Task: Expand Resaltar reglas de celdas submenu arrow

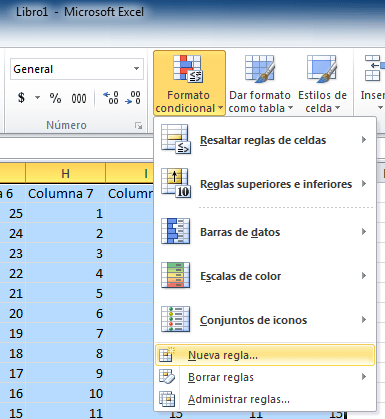Action: pyautogui.click(x=364, y=139)
